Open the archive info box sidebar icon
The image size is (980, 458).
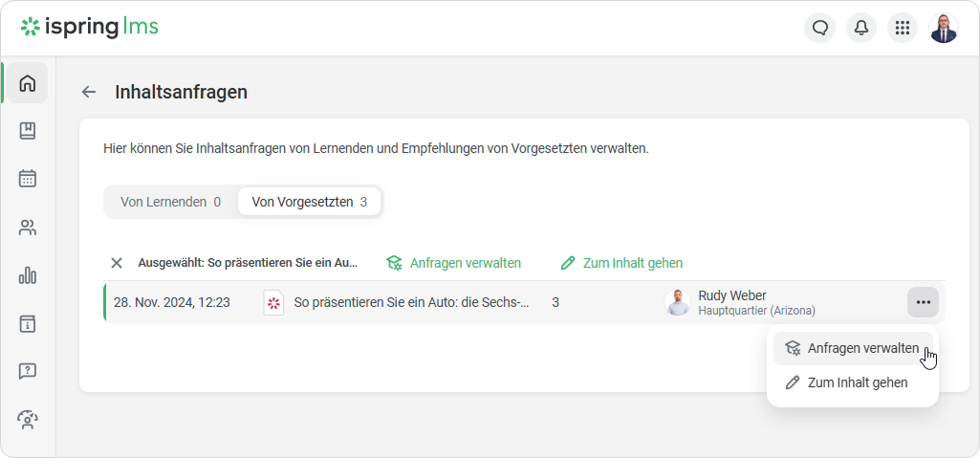tap(27, 323)
